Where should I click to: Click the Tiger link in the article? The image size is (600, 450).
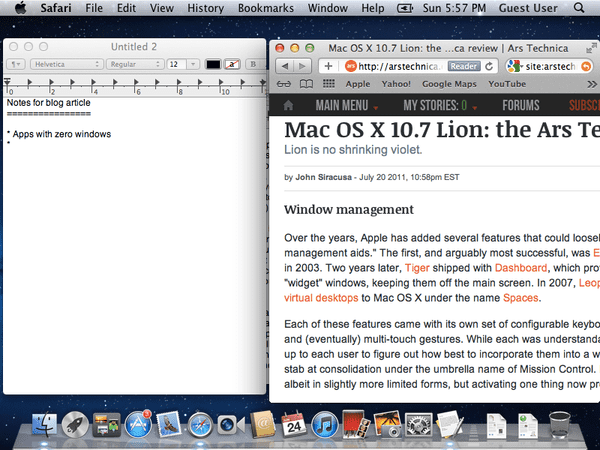click(417, 268)
